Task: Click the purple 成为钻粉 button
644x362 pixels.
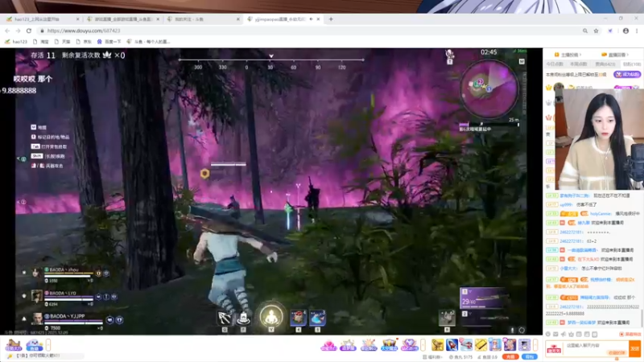Action: [x=627, y=74]
